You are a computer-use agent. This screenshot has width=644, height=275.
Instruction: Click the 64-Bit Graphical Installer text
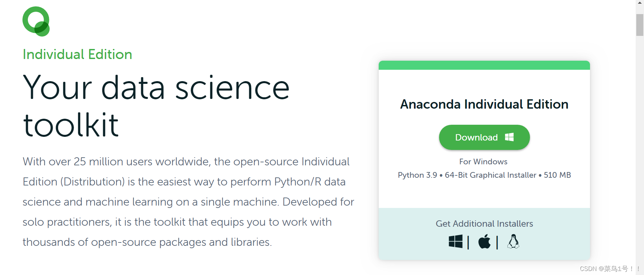click(x=490, y=175)
